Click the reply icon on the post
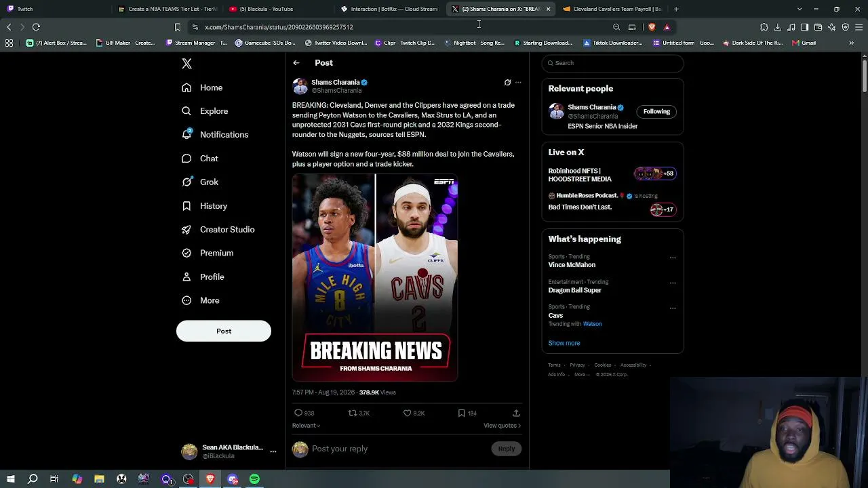This screenshot has width=868, height=488. coord(298,413)
